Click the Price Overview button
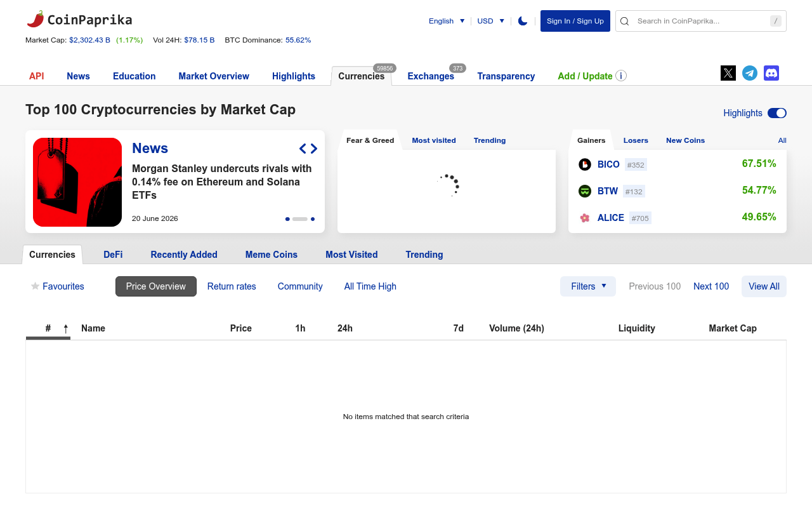This screenshot has width=812, height=508. (156, 286)
